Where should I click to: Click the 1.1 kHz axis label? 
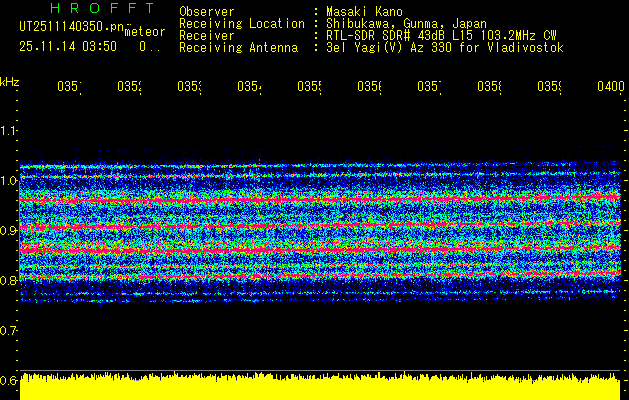click(x=8, y=130)
